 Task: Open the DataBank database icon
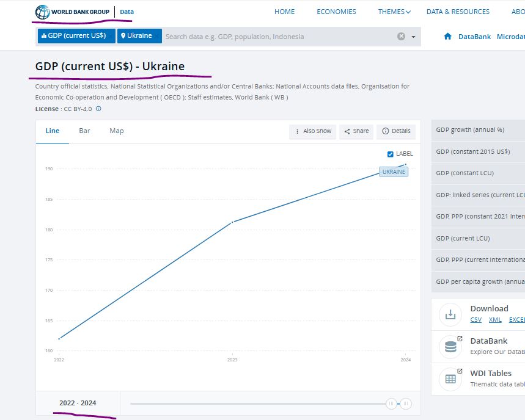pyautogui.click(x=450, y=347)
